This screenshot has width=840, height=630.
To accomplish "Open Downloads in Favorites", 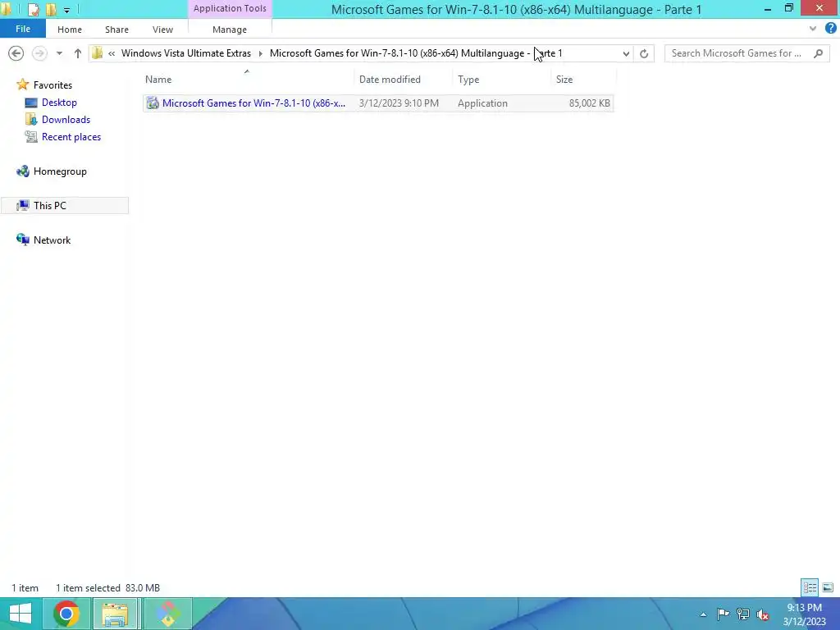I will tap(66, 120).
